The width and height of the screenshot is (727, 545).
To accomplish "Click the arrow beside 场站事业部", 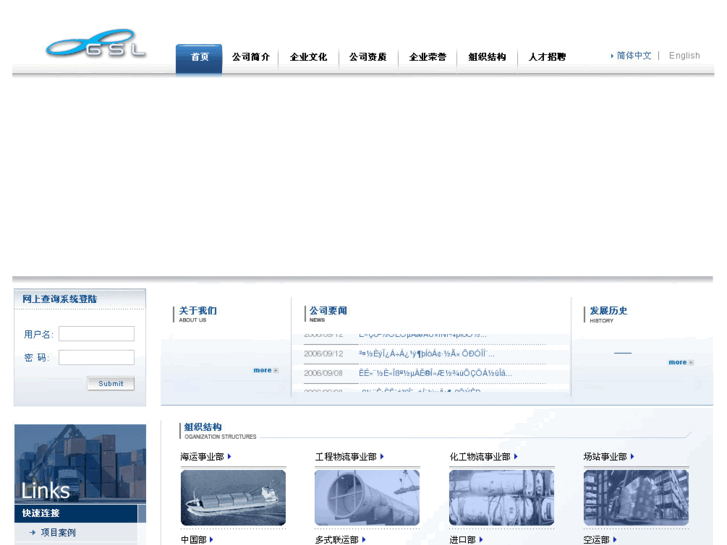I will point(632,457).
